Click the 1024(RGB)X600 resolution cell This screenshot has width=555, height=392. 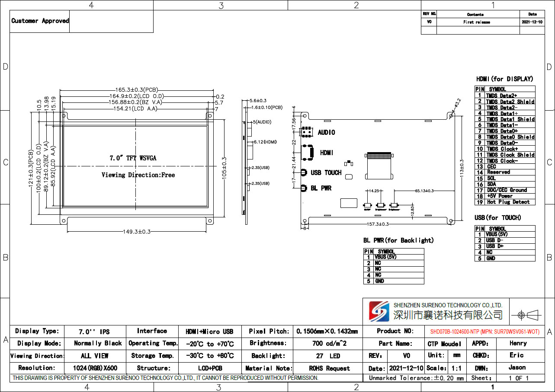pyautogui.click(x=95, y=368)
